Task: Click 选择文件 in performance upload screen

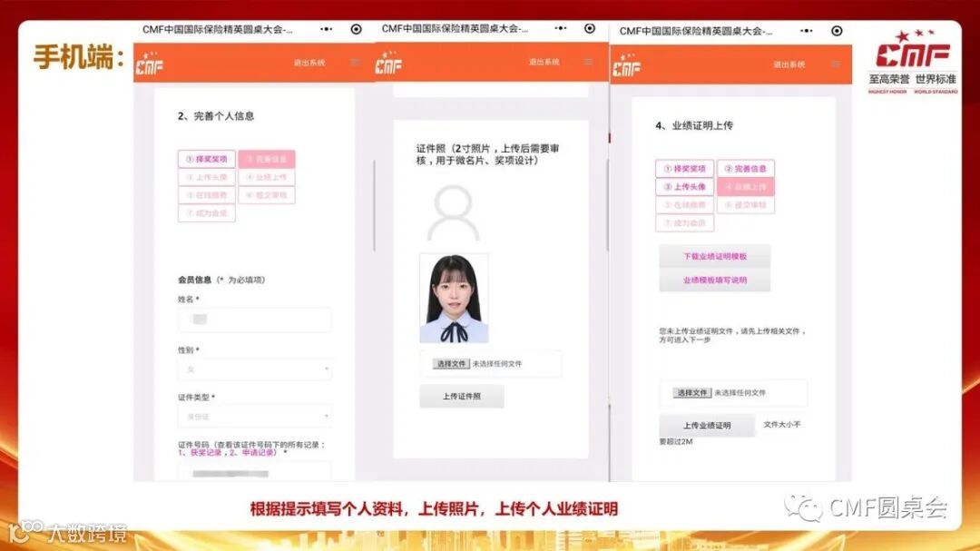Action: (x=691, y=393)
